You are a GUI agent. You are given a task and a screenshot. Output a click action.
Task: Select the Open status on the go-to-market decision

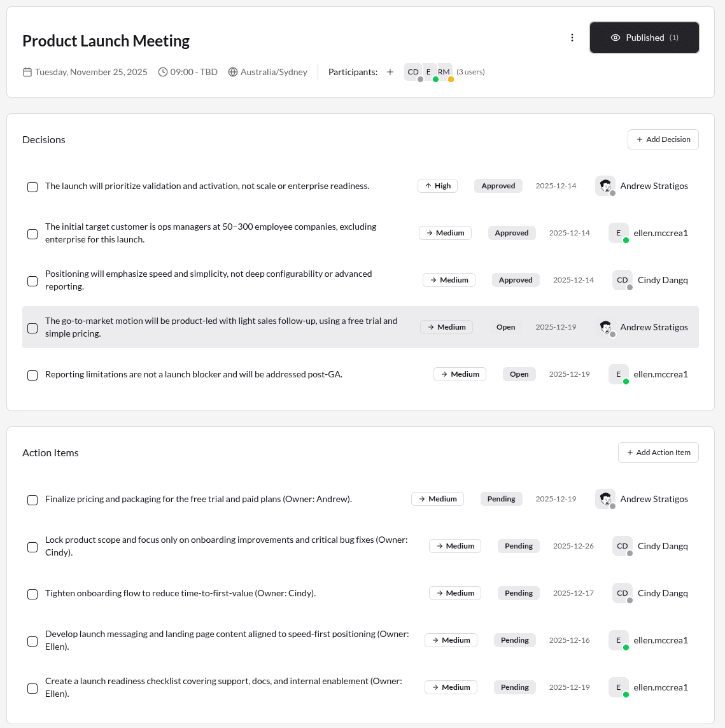tap(506, 327)
